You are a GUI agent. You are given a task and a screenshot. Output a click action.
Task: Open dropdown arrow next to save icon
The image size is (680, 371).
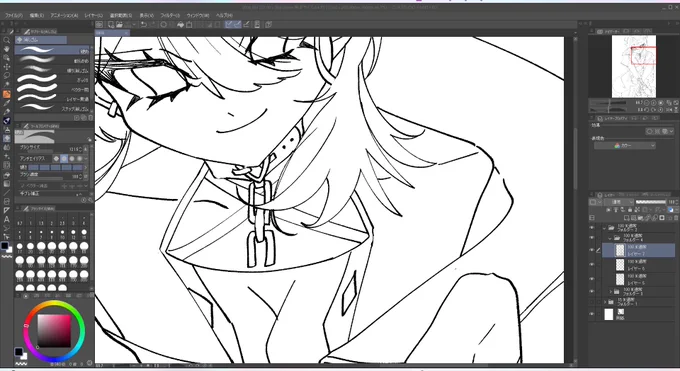[134, 25]
